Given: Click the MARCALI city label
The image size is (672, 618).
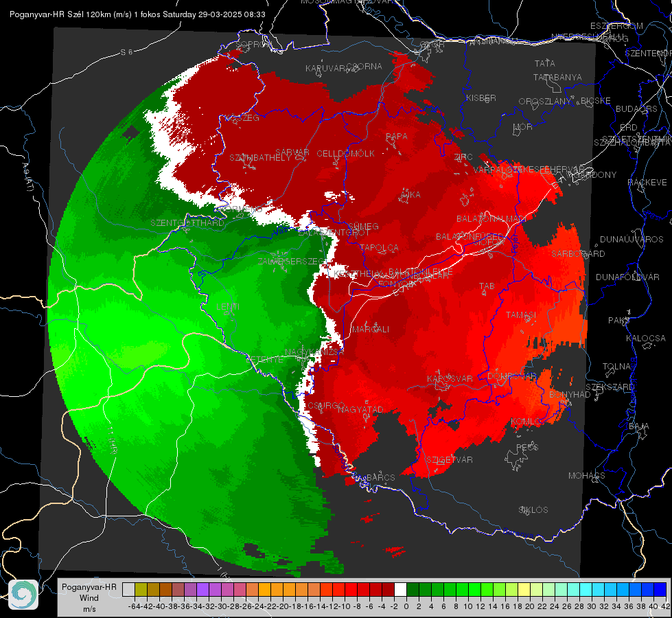Looking at the screenshot, I should (371, 330).
